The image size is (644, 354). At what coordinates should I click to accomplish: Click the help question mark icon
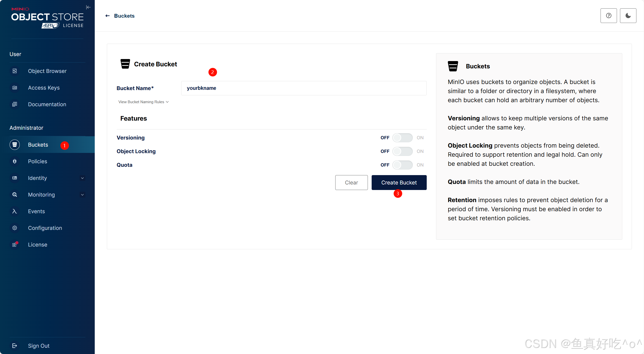tap(608, 16)
